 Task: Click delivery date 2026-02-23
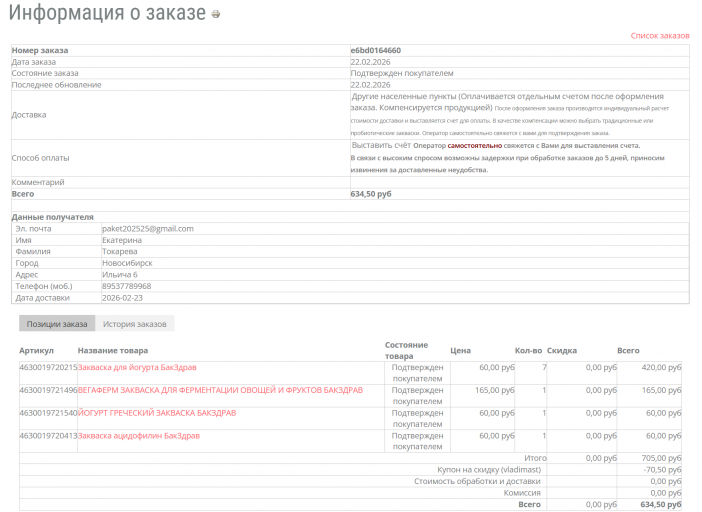(x=122, y=298)
